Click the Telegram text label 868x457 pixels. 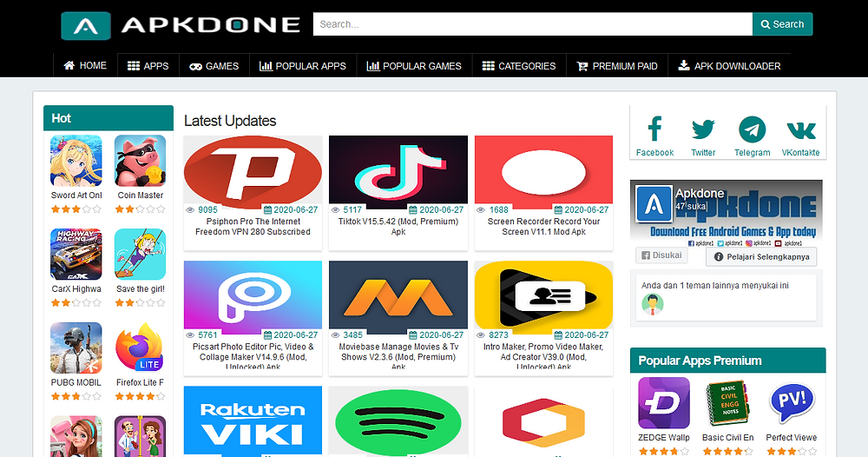click(x=753, y=153)
